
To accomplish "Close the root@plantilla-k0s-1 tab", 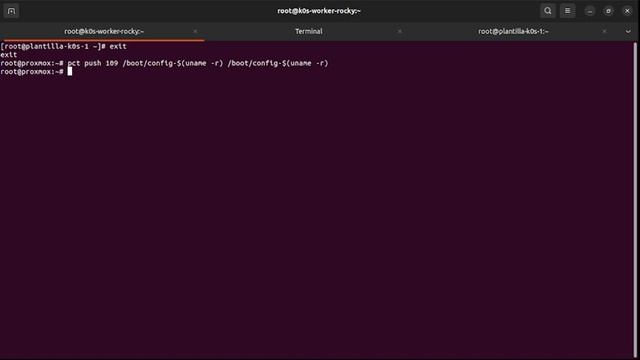I will click(x=604, y=31).
